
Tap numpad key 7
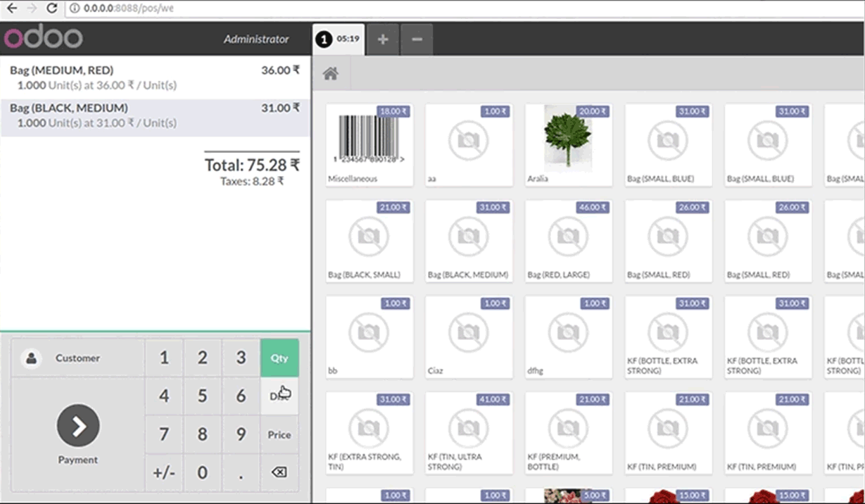point(164,434)
